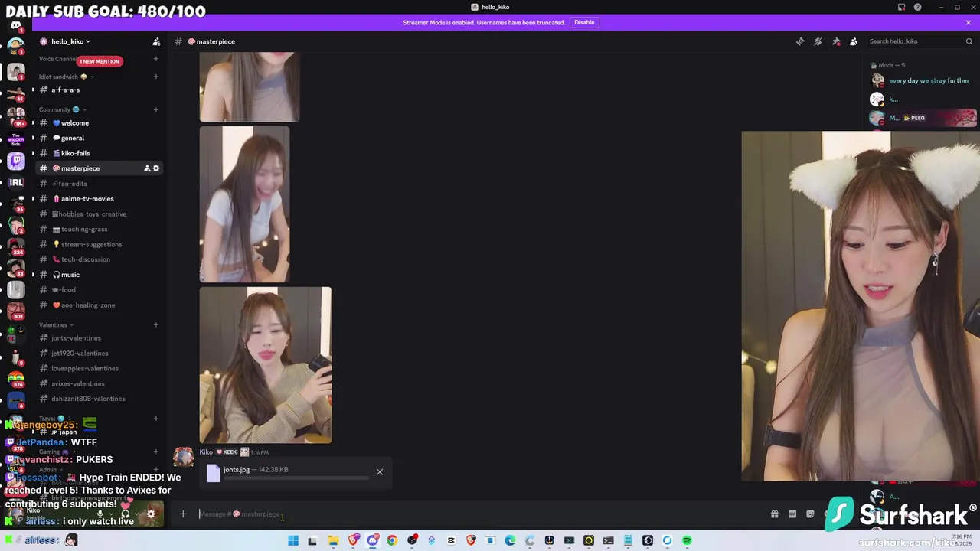Open pinned messages icon

click(836, 41)
